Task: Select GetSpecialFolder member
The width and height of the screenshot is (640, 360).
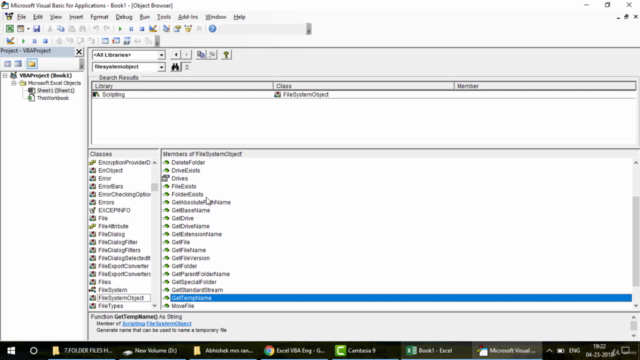Action: 194,282
